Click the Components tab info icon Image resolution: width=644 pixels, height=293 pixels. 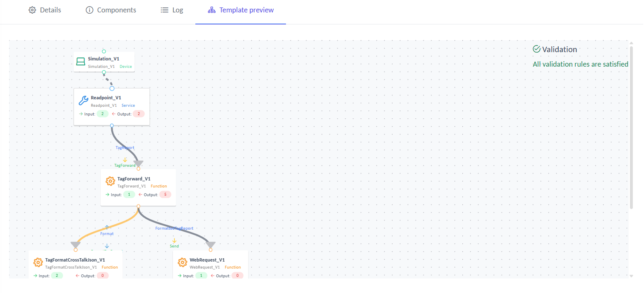[x=89, y=10]
